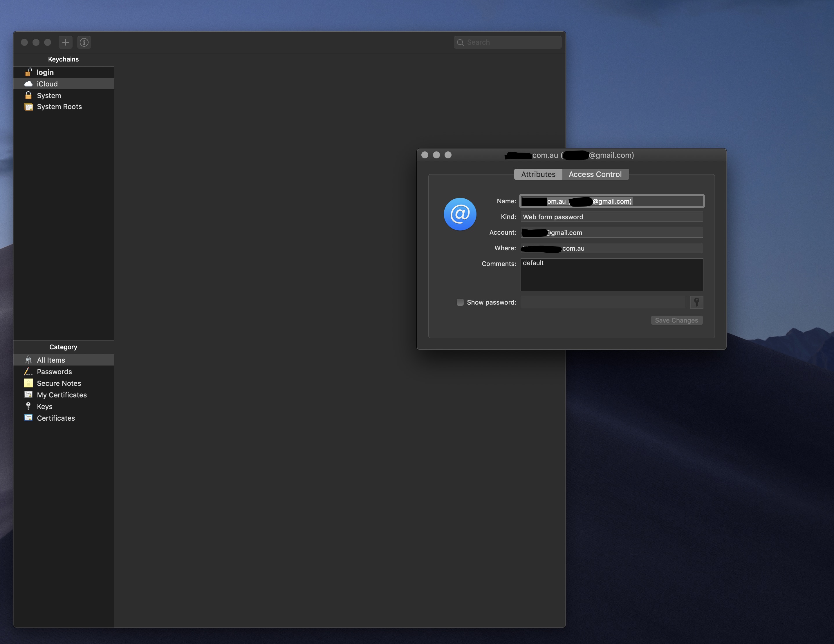Click the Comments text area
The image size is (834, 644).
(x=611, y=275)
